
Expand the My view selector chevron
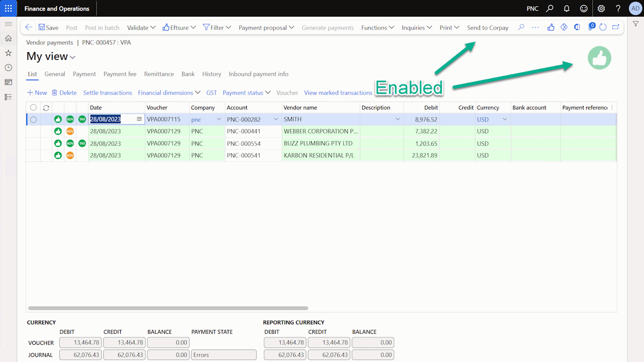click(71, 57)
